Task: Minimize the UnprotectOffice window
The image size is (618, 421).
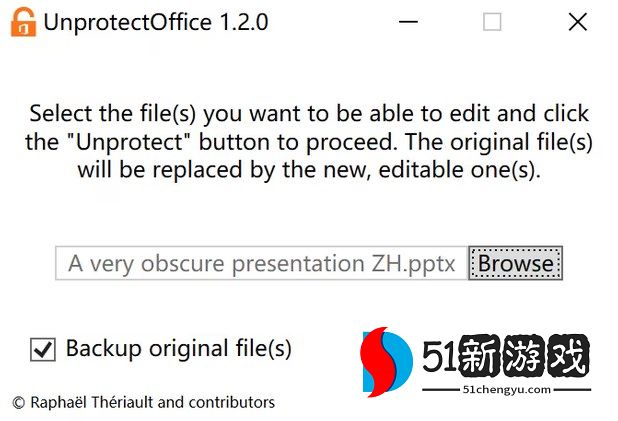Action: [x=407, y=22]
